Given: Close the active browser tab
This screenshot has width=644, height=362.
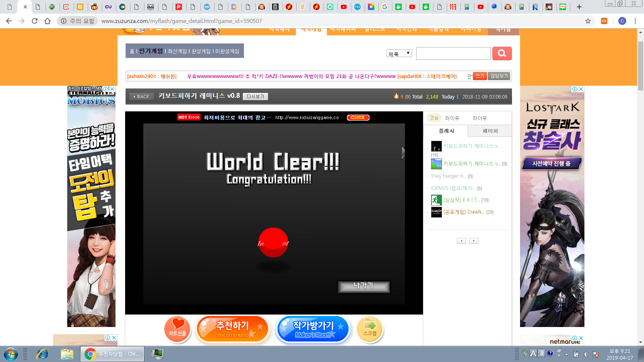Looking at the screenshot, I should 25,7.
